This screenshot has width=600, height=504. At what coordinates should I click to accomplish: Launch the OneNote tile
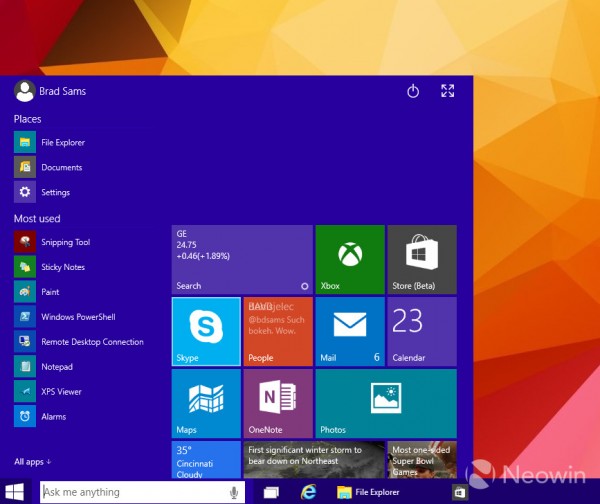(277, 403)
